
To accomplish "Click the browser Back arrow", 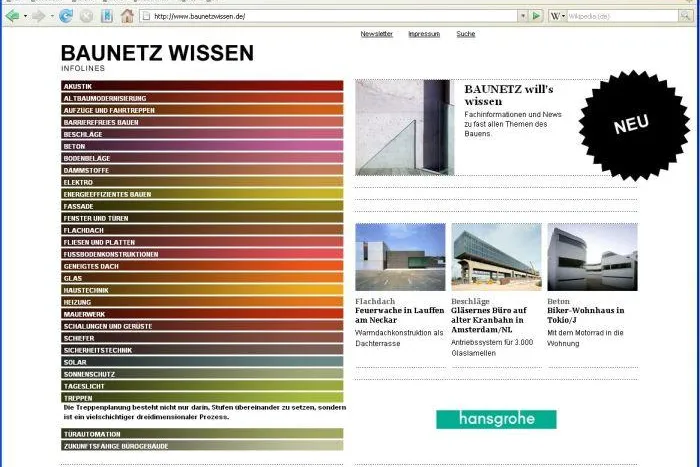I will [x=12, y=16].
